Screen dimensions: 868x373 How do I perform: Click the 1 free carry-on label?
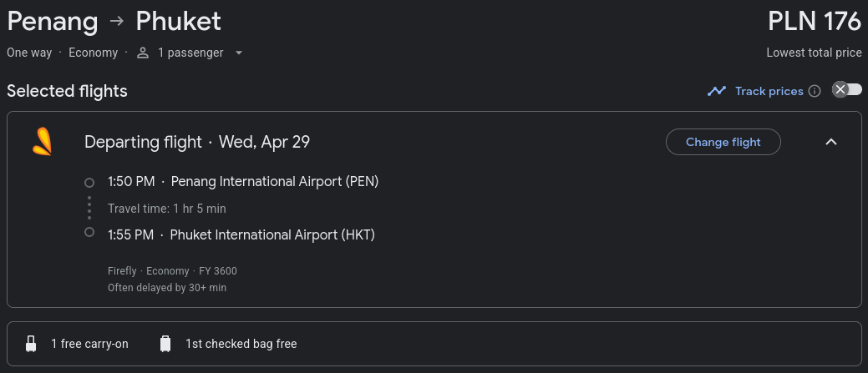click(89, 344)
